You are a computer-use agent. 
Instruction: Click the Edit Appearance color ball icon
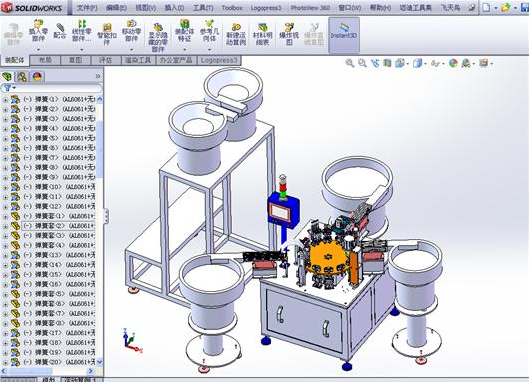coord(453,63)
